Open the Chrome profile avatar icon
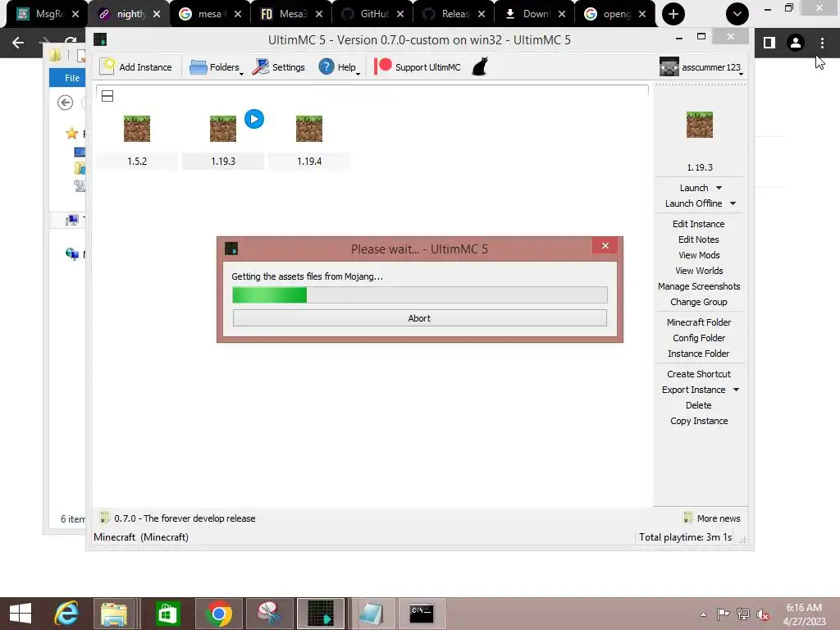The image size is (840, 630). pyautogui.click(x=796, y=43)
